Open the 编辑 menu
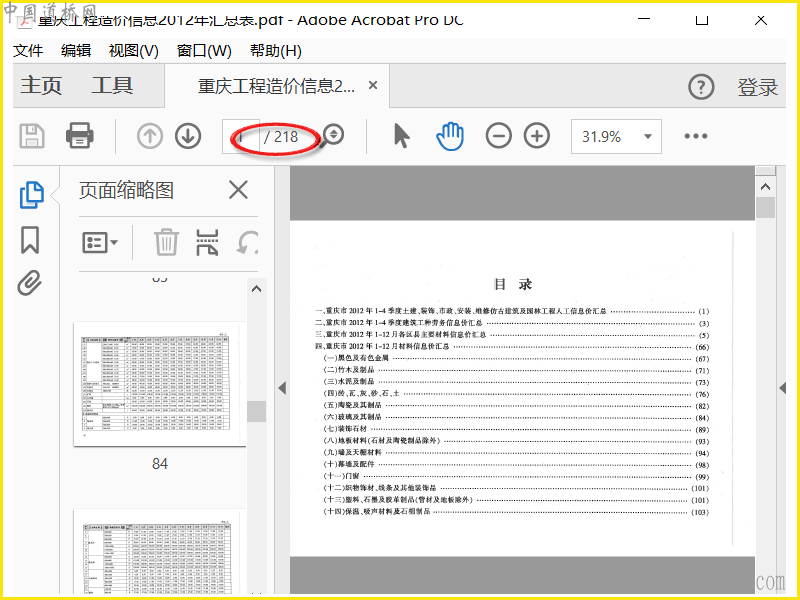This screenshot has width=800, height=600. [76, 51]
